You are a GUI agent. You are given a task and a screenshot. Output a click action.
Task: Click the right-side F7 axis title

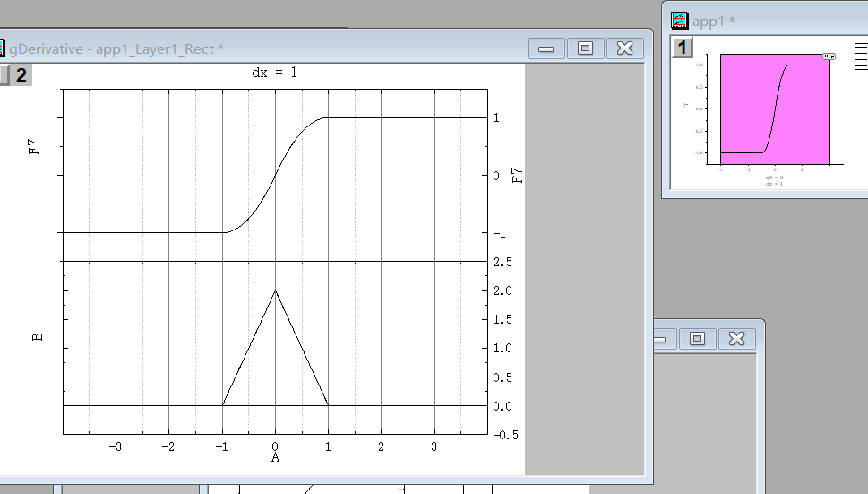517,176
